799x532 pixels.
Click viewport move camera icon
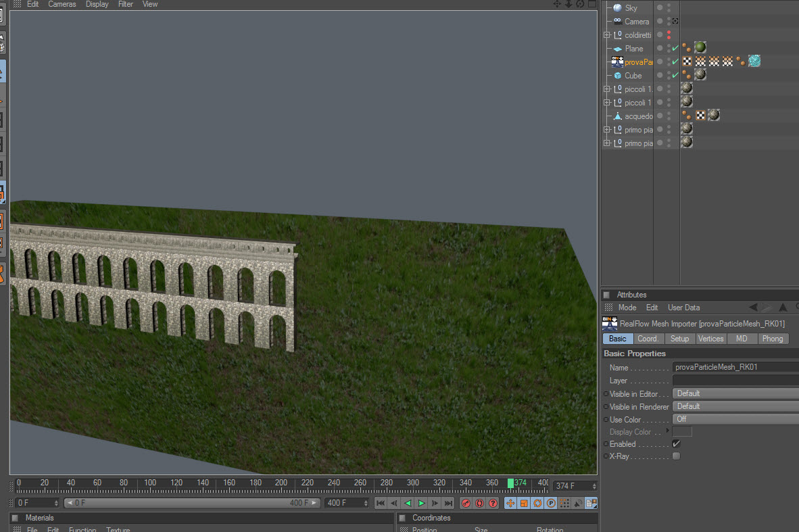pyautogui.click(x=557, y=4)
